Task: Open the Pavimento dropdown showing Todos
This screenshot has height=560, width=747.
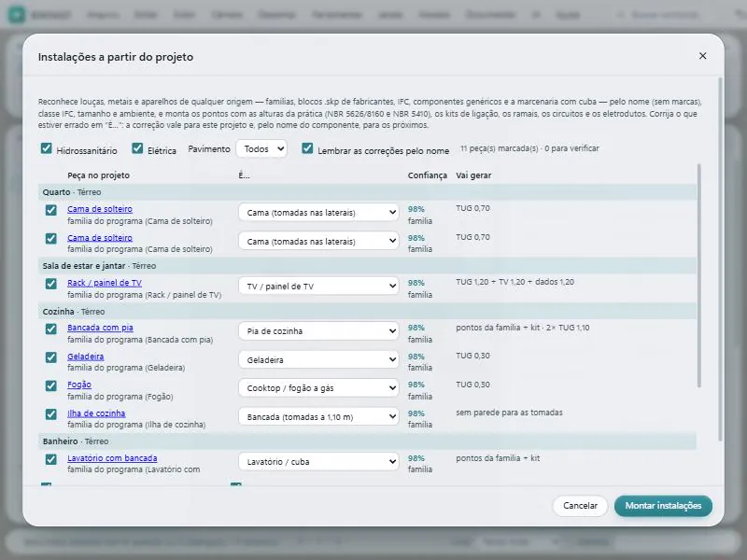Action: point(261,149)
